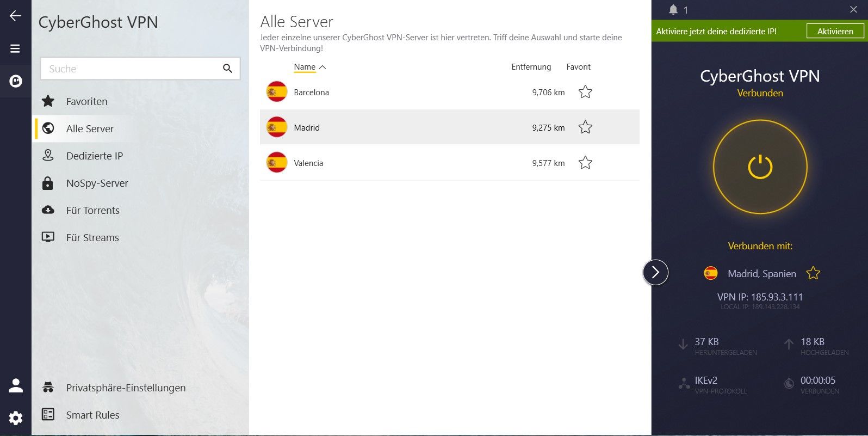Sort servers by Name column
Screen dimensions: 868x436
305,67
